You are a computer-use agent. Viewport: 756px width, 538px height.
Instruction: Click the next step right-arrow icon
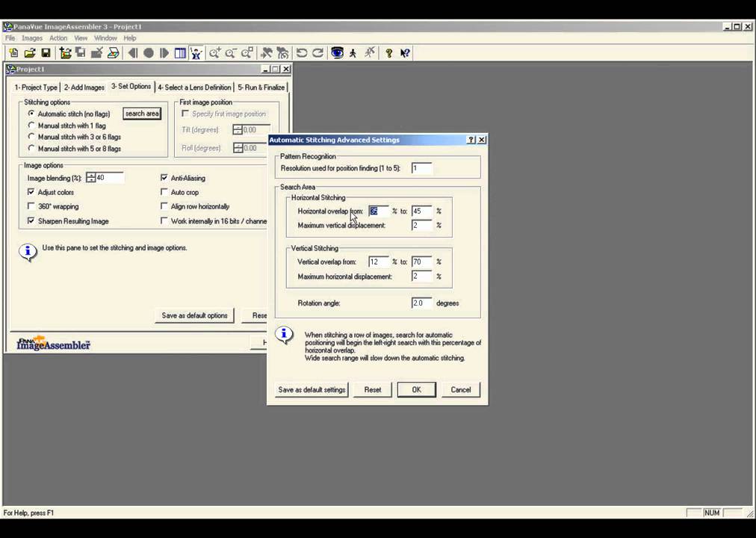164,53
